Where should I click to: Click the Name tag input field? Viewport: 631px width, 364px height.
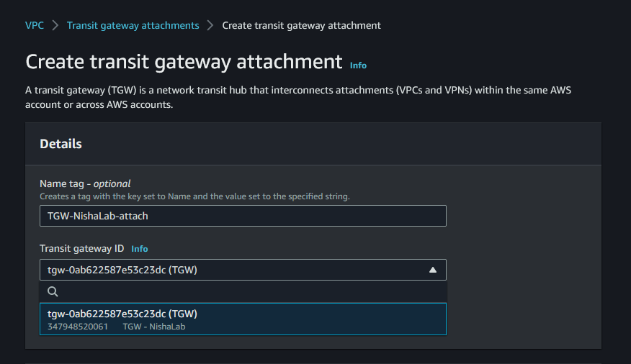243,216
